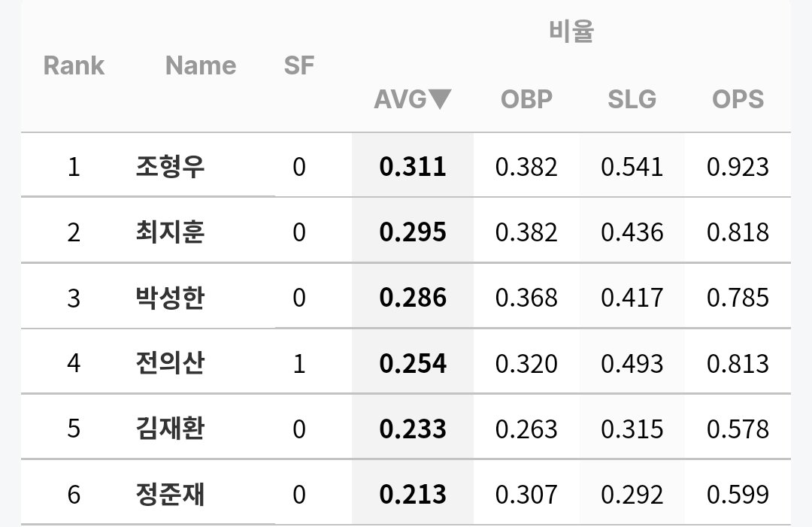Open player 정준재 profile link
Image resolution: width=812 pixels, height=527 pixels.
pyautogui.click(x=170, y=494)
